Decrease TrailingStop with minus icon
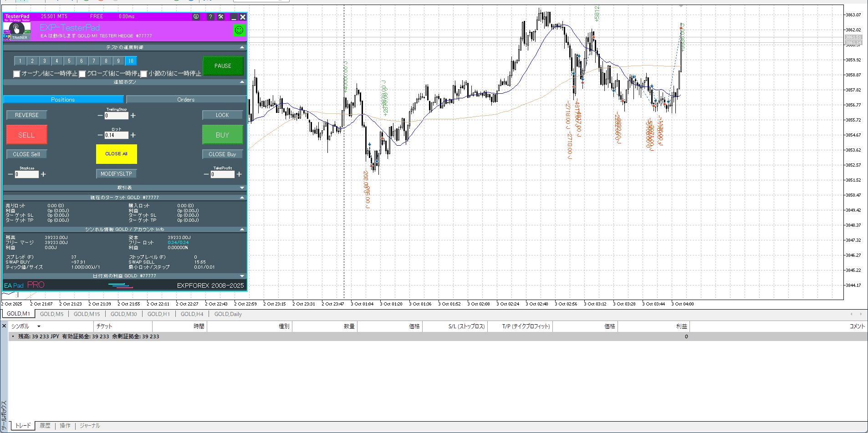The image size is (868, 433). tap(100, 116)
